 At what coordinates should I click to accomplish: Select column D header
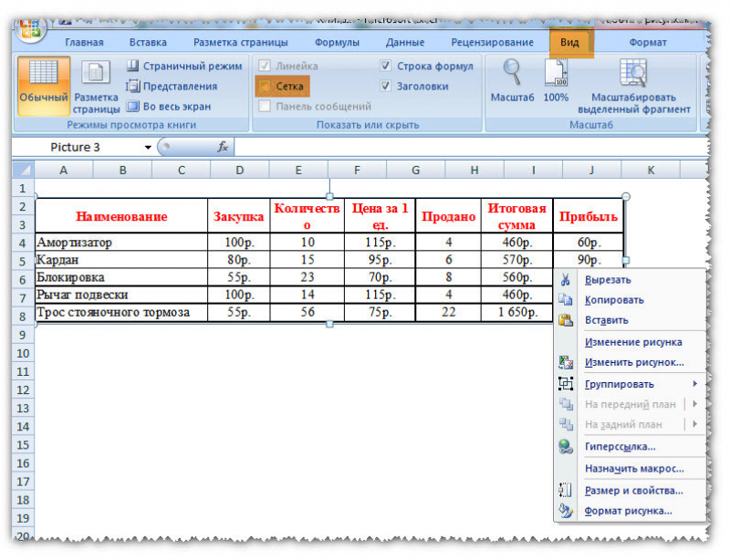pos(240,170)
